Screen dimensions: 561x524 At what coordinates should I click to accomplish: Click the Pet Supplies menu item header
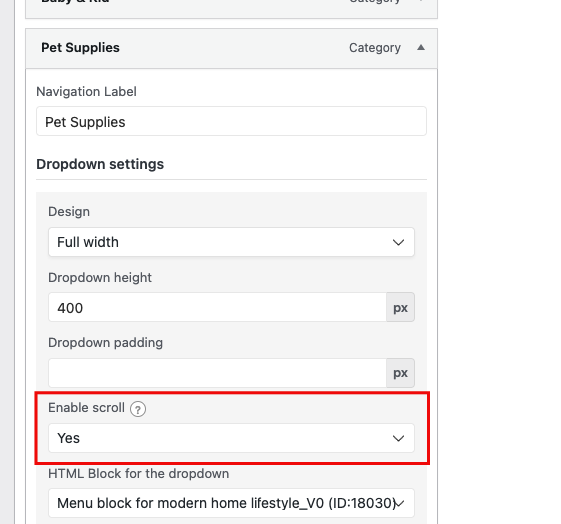(x=231, y=48)
